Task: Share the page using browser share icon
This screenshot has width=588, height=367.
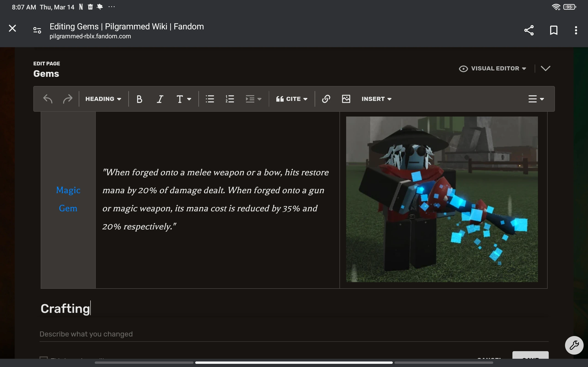Action: pyautogui.click(x=529, y=30)
